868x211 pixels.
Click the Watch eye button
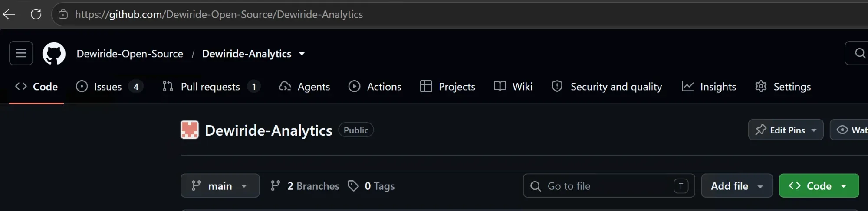point(849,130)
